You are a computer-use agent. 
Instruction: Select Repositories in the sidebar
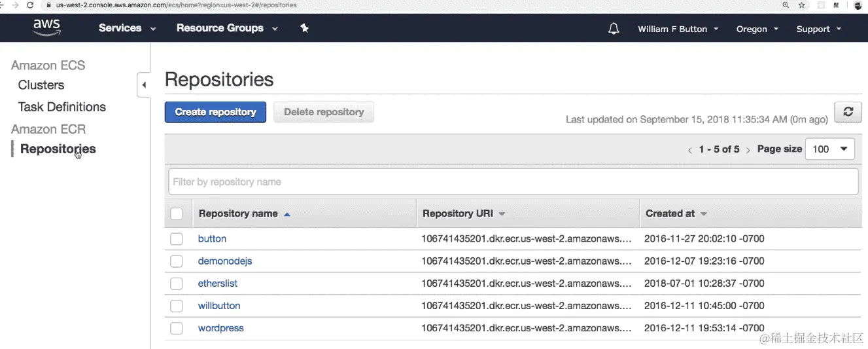pos(58,149)
